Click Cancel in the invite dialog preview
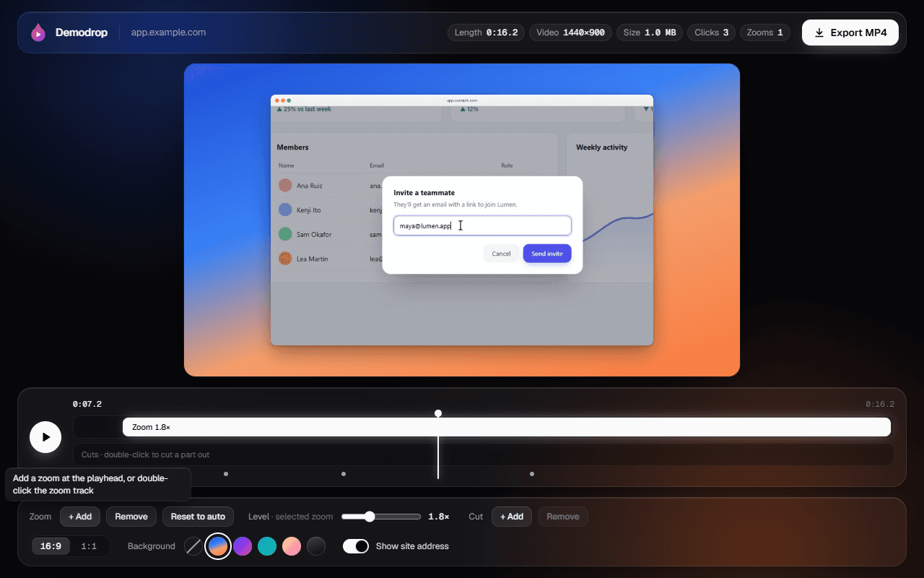Image resolution: width=924 pixels, height=578 pixels. coord(501,254)
